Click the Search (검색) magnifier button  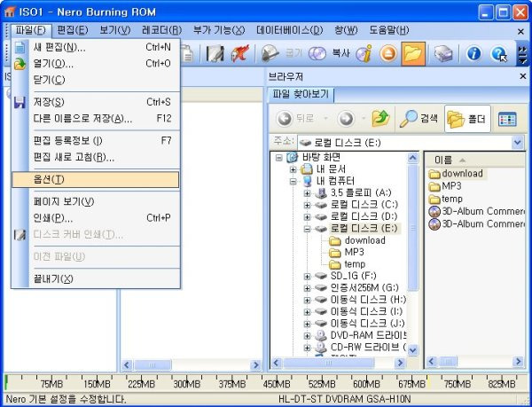(419, 119)
